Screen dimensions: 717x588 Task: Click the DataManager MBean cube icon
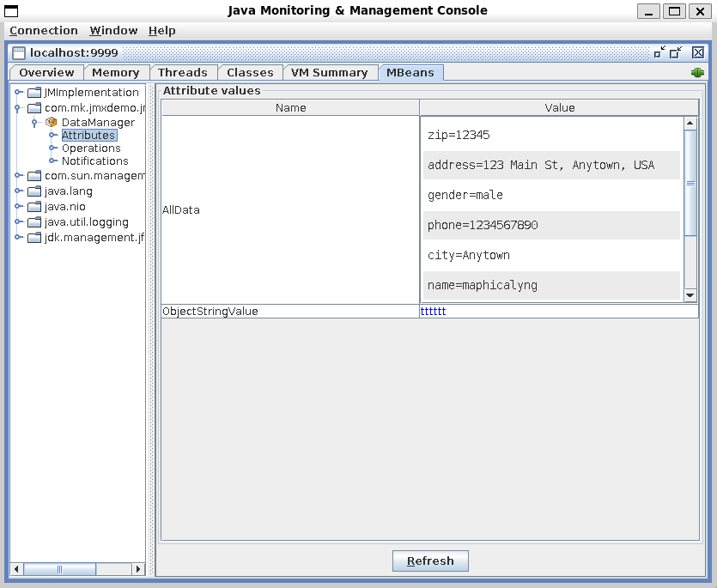click(51, 123)
